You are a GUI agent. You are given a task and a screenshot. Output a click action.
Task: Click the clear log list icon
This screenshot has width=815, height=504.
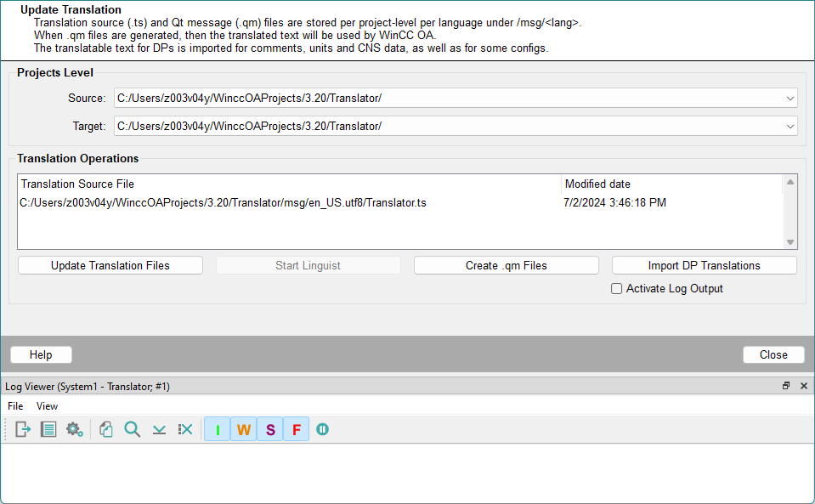coord(185,429)
